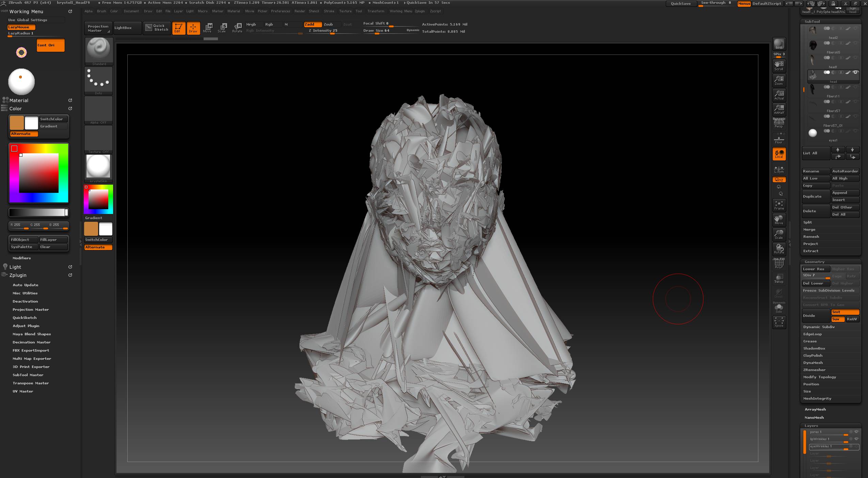Click the Actual size icon

pyautogui.click(x=779, y=95)
